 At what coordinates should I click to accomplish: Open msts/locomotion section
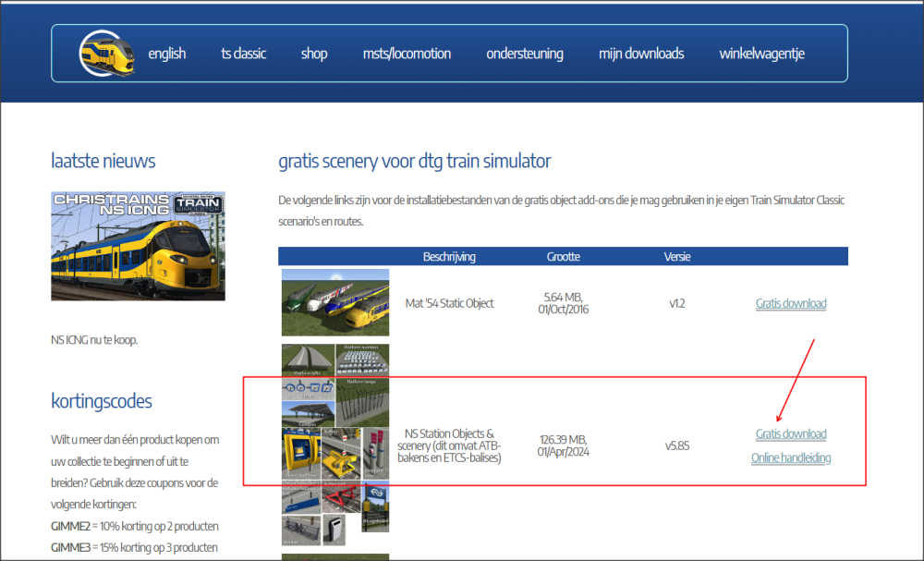pyautogui.click(x=407, y=54)
